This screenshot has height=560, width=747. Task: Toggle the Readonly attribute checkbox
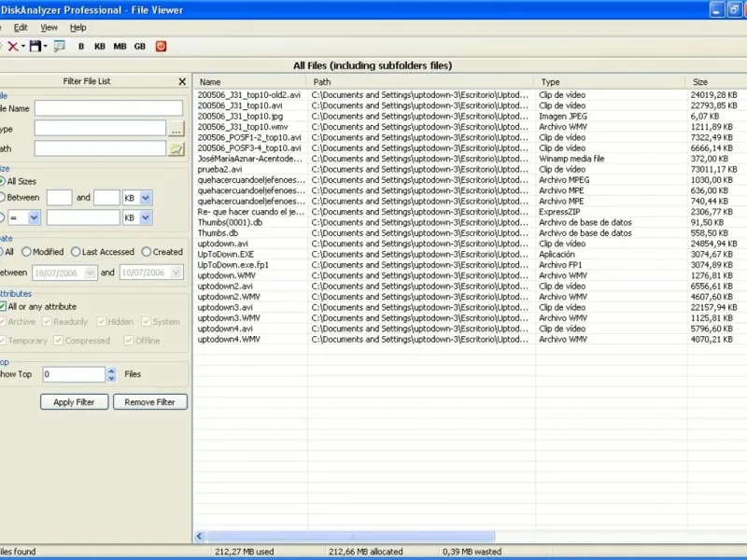pos(47,322)
